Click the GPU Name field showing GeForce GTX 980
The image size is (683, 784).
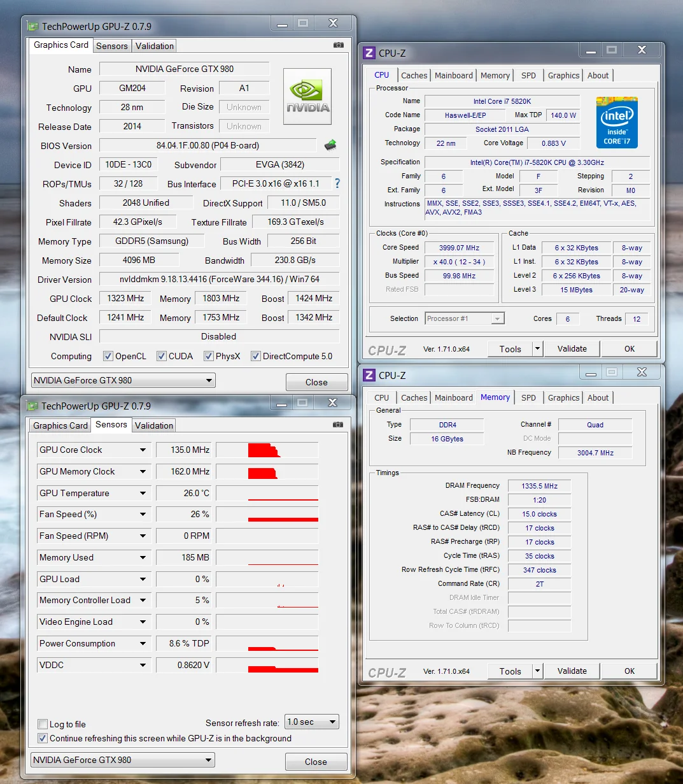pyautogui.click(x=185, y=69)
